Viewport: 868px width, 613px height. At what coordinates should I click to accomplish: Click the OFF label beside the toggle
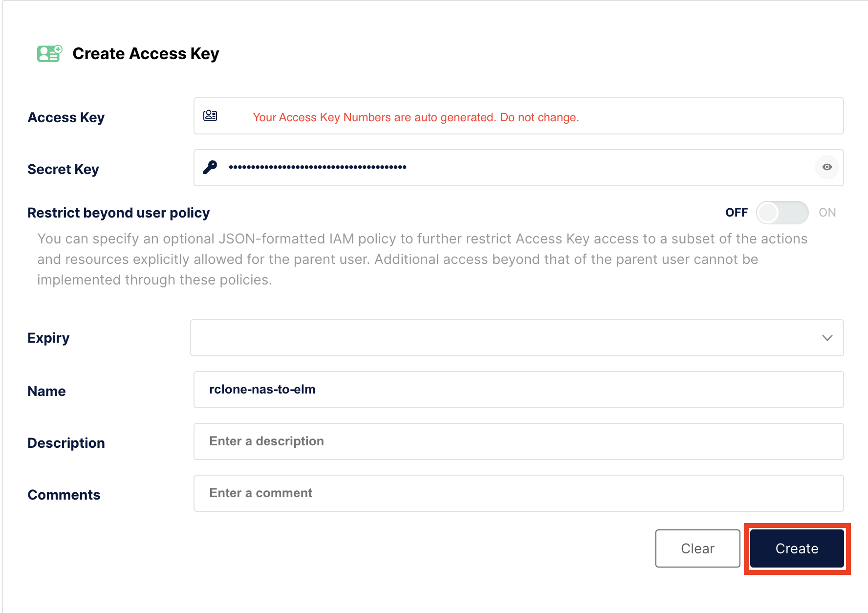tap(736, 213)
